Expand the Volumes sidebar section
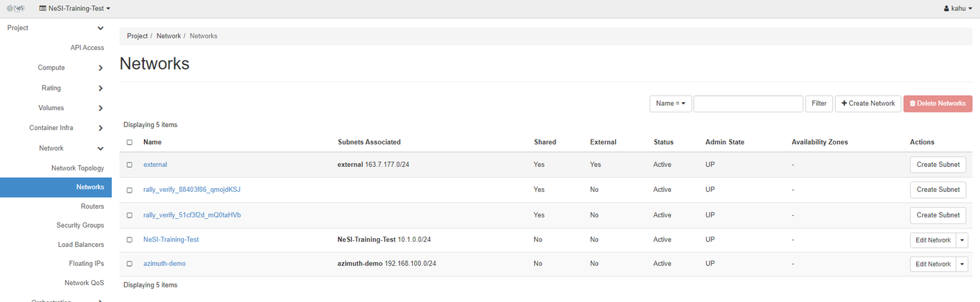 click(101, 108)
